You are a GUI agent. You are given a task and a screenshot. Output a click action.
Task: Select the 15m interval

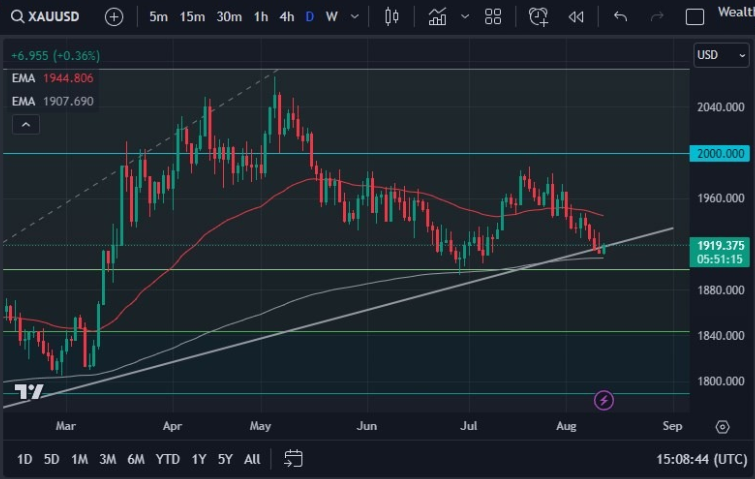(193, 17)
